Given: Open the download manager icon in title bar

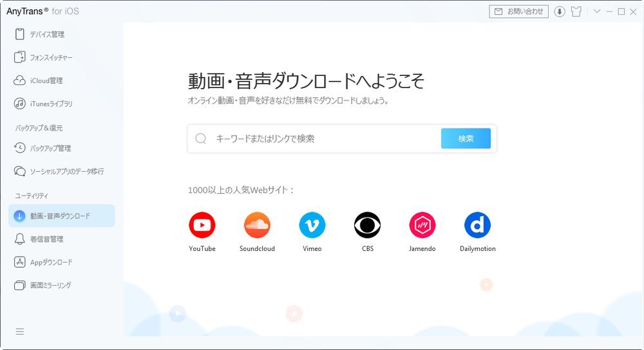Looking at the screenshot, I should 560,12.
